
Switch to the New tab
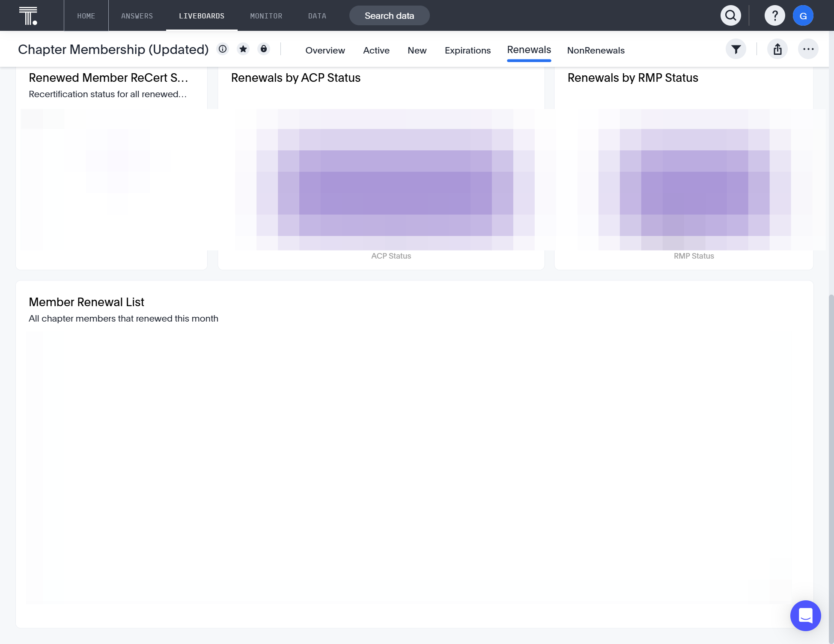417,51
